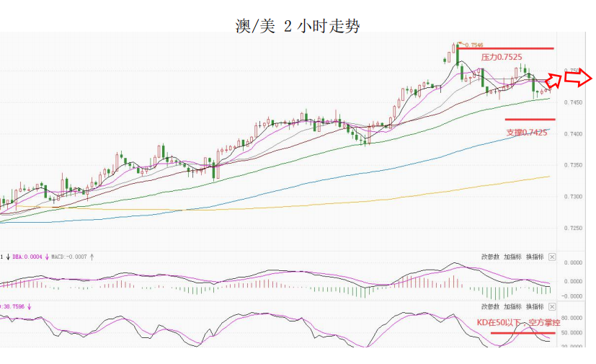
Task: Click 改参数 in the MACD panel
Action: tap(490, 257)
